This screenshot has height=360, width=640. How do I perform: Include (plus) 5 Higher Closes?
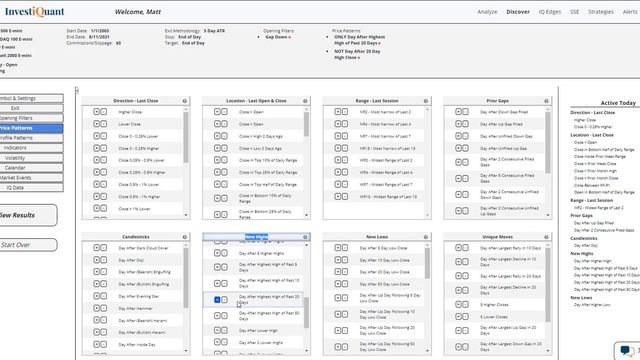pos(458,304)
